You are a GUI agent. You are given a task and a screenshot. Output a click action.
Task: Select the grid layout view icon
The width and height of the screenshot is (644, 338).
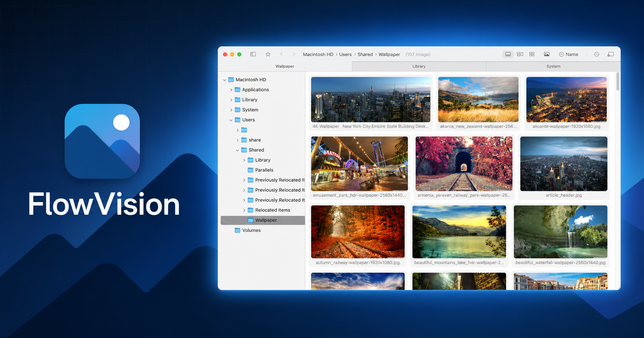[x=532, y=54]
